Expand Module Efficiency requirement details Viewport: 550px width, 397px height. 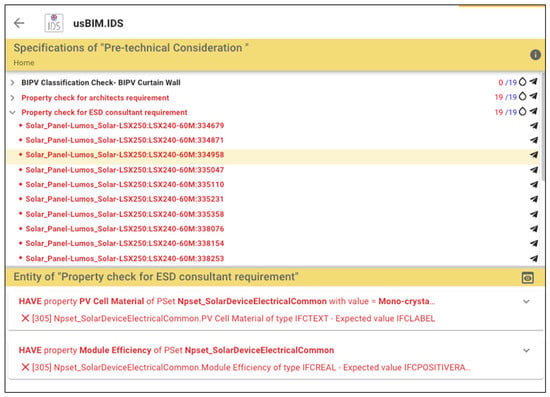coord(526,350)
